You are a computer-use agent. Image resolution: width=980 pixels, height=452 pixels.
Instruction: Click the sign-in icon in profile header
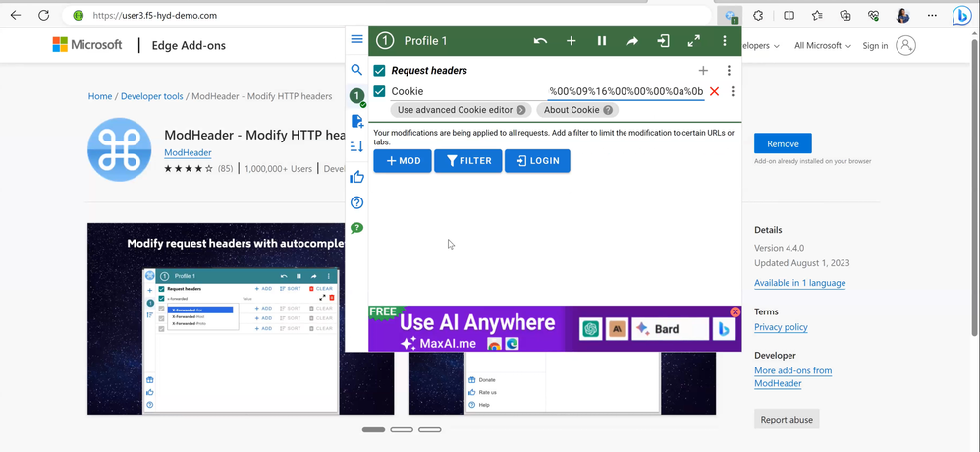pyautogui.click(x=663, y=41)
